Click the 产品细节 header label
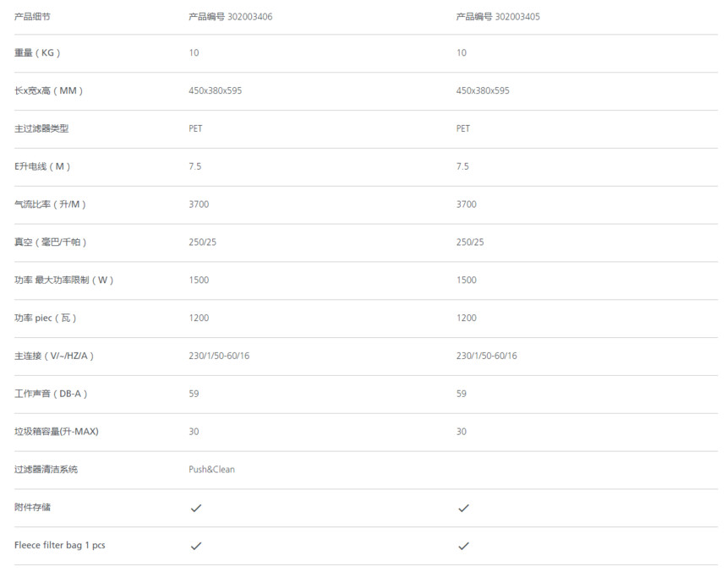Viewport: 727px width, 588px height. [32, 17]
